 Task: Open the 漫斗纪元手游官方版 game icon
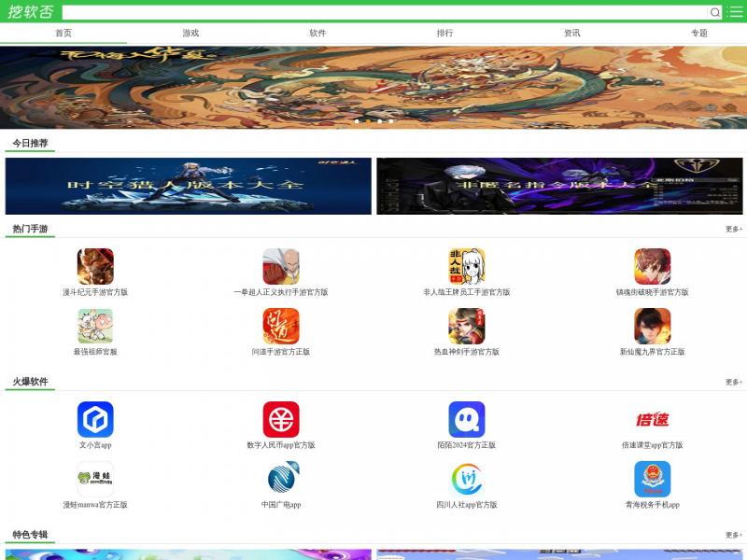95,267
